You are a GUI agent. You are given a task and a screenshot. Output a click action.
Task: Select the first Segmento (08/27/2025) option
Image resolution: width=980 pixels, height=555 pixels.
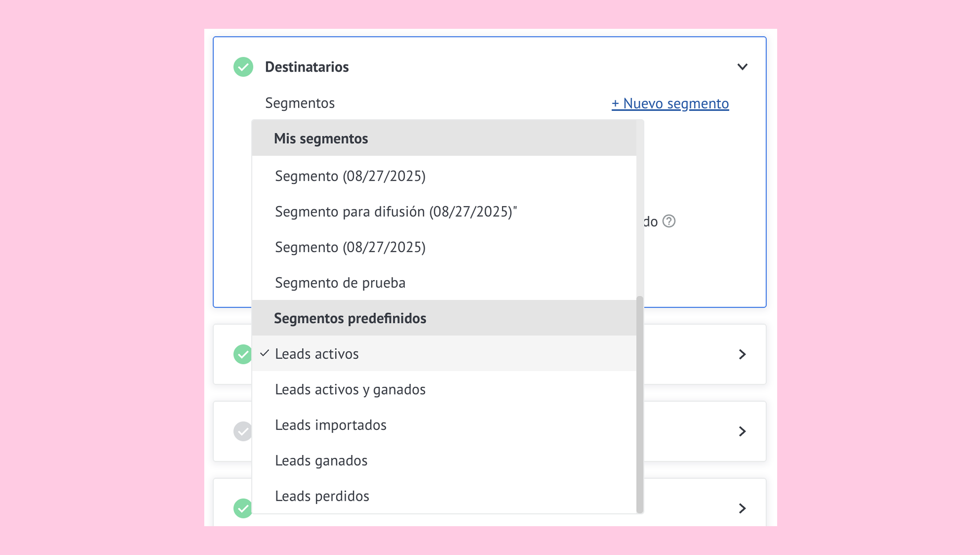click(x=350, y=176)
